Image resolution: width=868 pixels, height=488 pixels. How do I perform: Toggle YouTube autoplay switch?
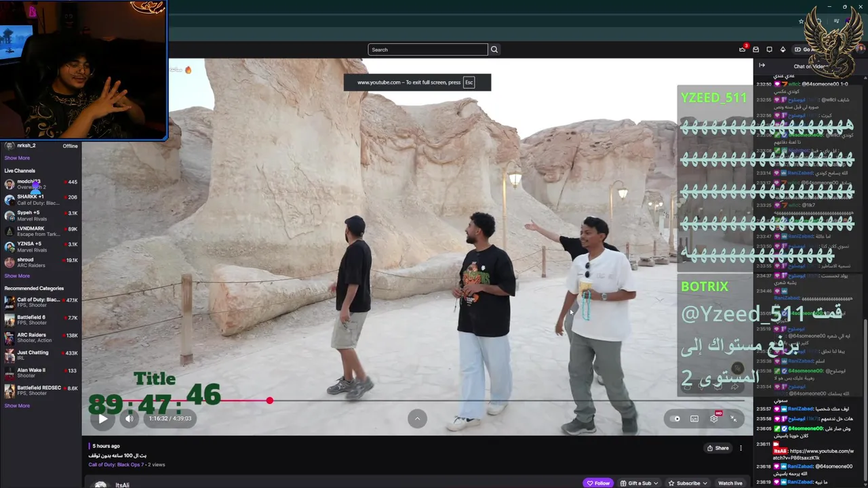pyautogui.click(x=675, y=419)
